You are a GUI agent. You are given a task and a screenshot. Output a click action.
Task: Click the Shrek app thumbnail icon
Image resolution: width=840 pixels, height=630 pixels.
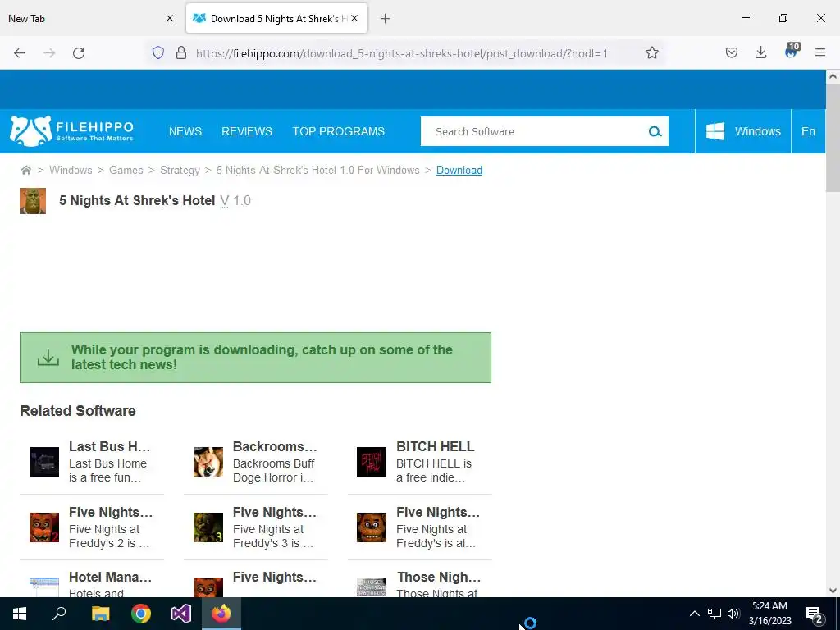33,201
